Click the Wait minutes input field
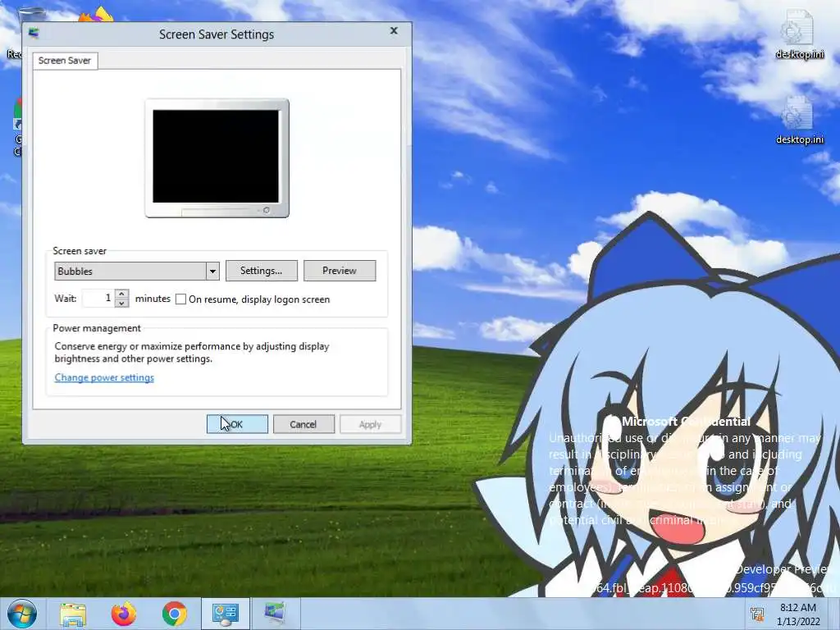Image resolution: width=840 pixels, height=630 pixels. click(98, 299)
